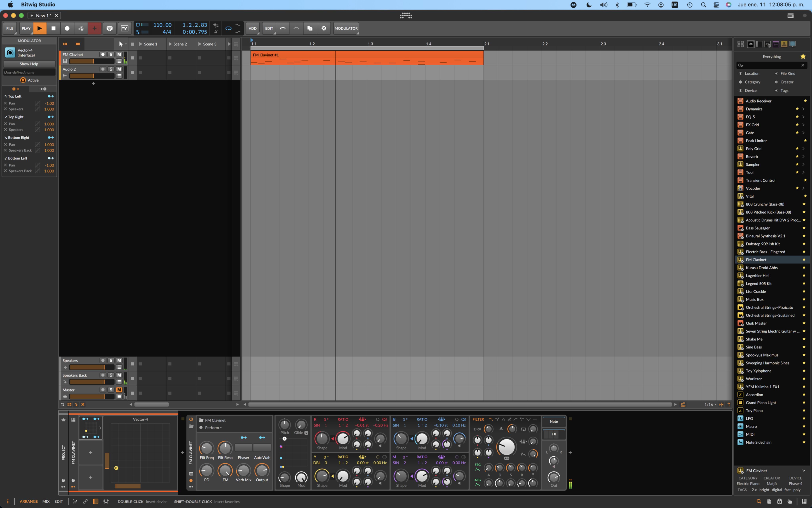Open macOS Control Center icon
Screen dimensions: 812x508
[x=716, y=5]
